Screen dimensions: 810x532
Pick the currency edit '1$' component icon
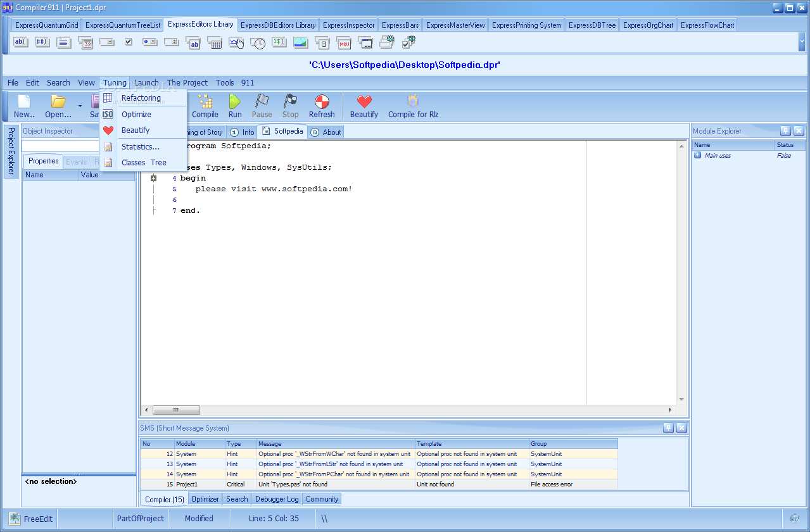pyautogui.click(x=279, y=42)
